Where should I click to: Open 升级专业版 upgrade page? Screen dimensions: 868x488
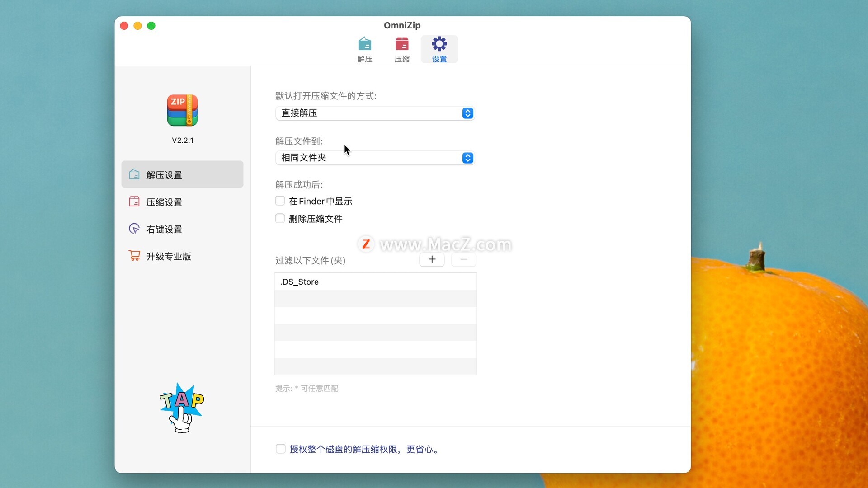tap(182, 256)
